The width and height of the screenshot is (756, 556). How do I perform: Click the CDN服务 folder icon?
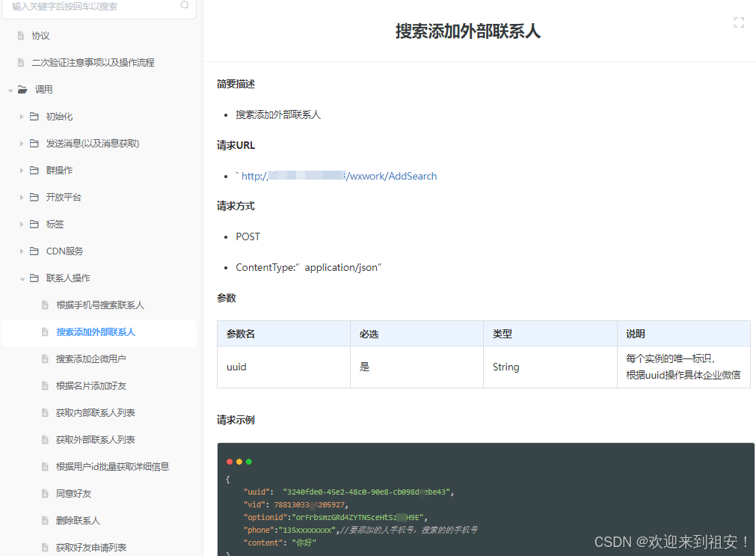tap(34, 251)
